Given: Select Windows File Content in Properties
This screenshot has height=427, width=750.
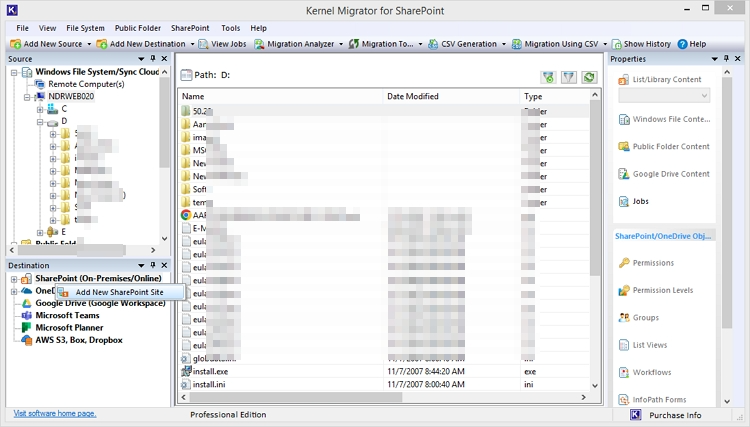Looking at the screenshot, I should click(664, 119).
